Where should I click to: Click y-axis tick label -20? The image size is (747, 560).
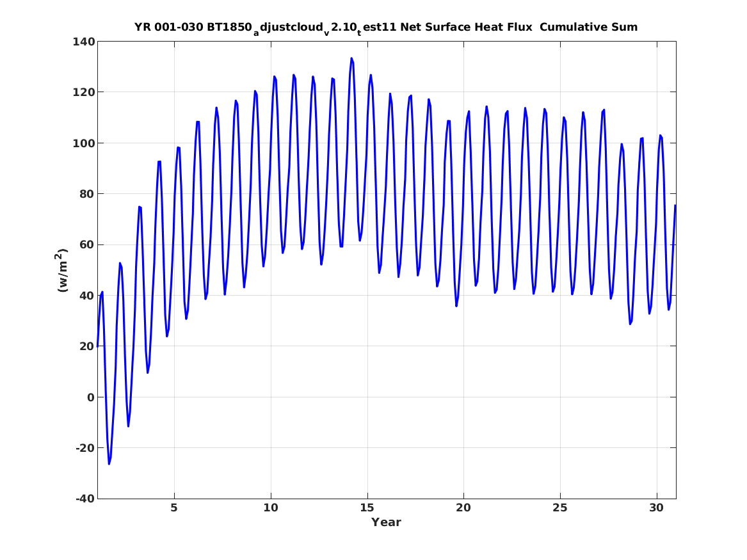tap(84, 448)
